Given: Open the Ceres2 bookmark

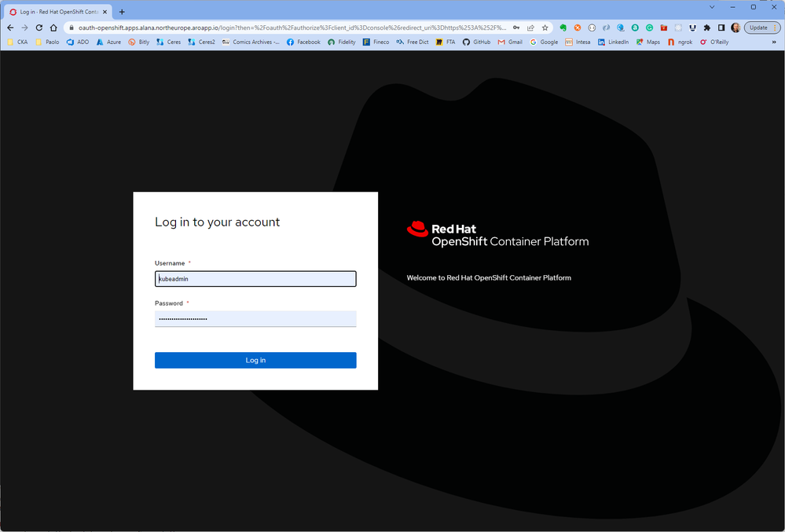Looking at the screenshot, I should [x=201, y=42].
